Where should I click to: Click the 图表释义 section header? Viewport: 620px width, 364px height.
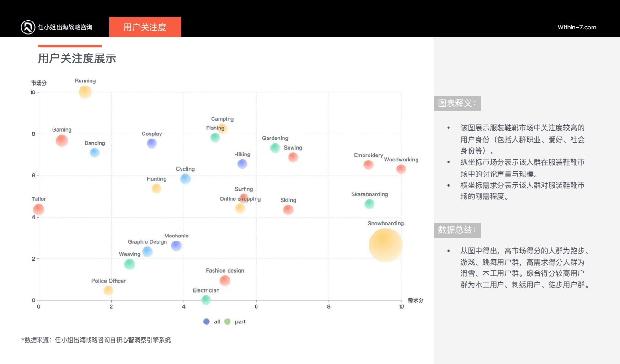pyautogui.click(x=457, y=103)
